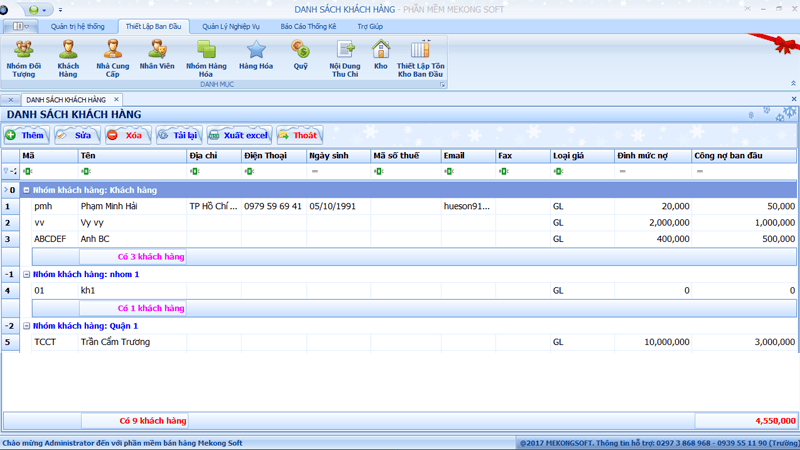Open Nhóm Hàng Hóa product group icon
The width and height of the screenshot is (800, 450).
206,59
